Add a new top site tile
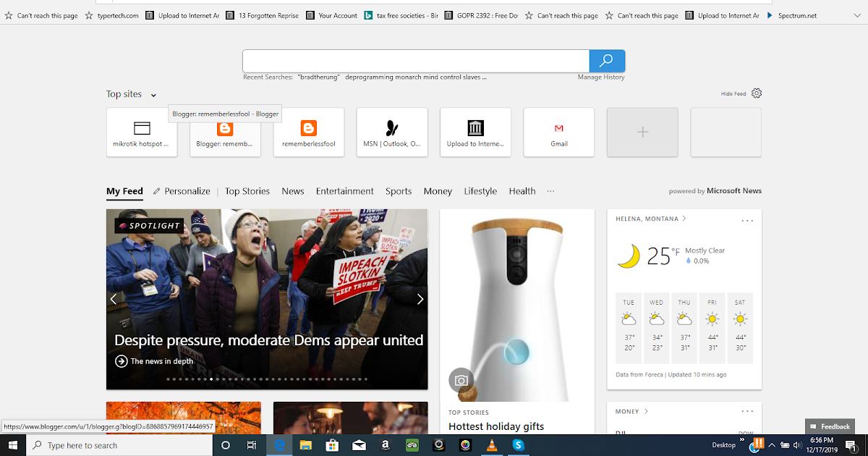Viewport: 868px width, 456px height. pyautogui.click(x=642, y=132)
